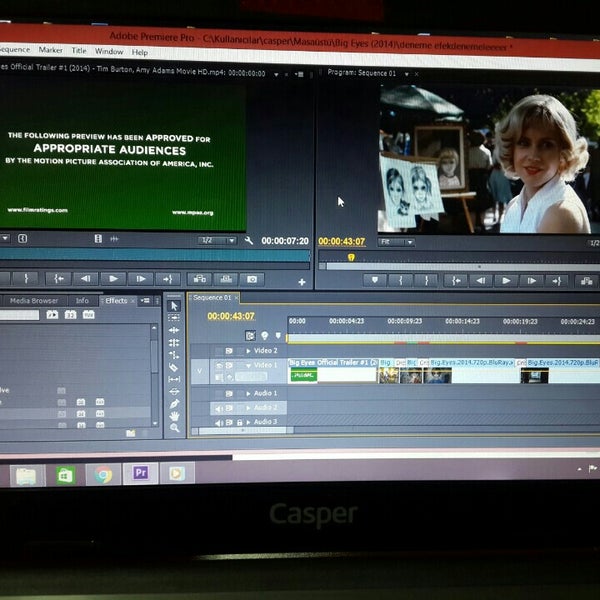Select the Selection arrow tool
This screenshot has height=600, width=600.
pos(174,305)
